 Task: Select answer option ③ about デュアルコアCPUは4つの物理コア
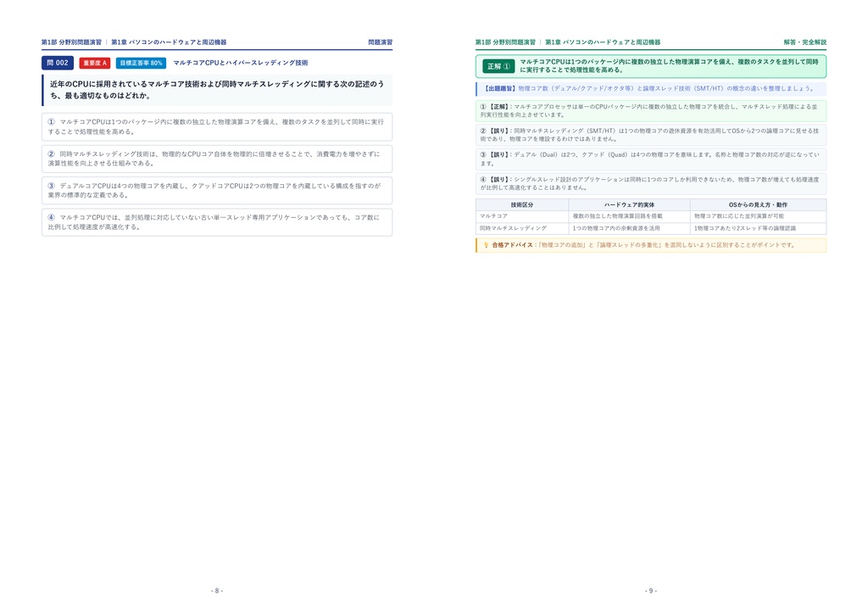tap(217, 191)
